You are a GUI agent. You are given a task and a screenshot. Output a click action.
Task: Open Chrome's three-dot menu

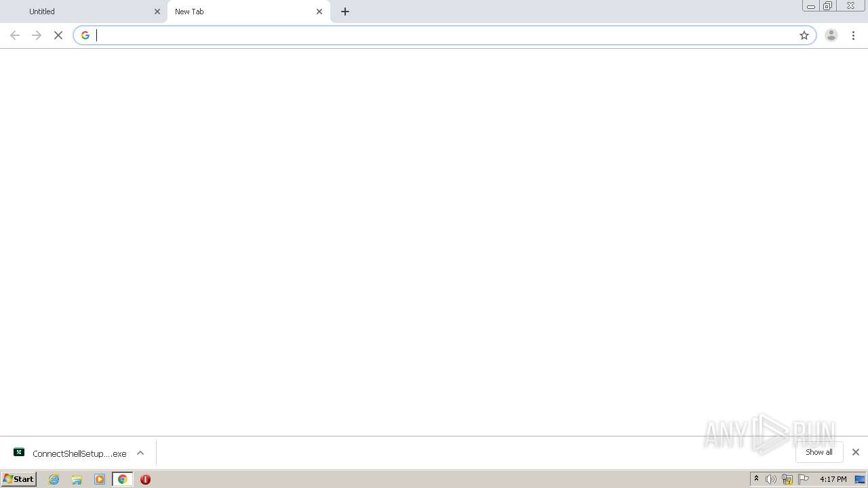[x=853, y=35]
